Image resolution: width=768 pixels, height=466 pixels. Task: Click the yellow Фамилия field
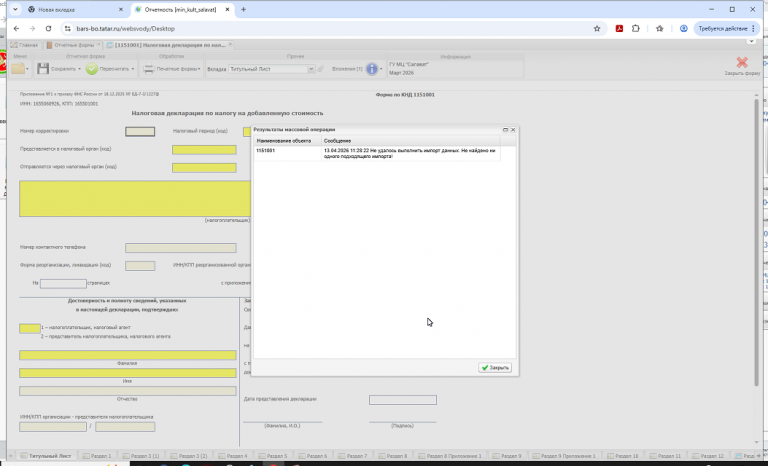128,355
